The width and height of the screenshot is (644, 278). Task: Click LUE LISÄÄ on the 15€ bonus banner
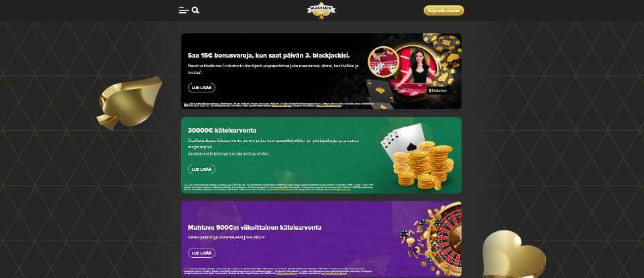[x=201, y=88]
